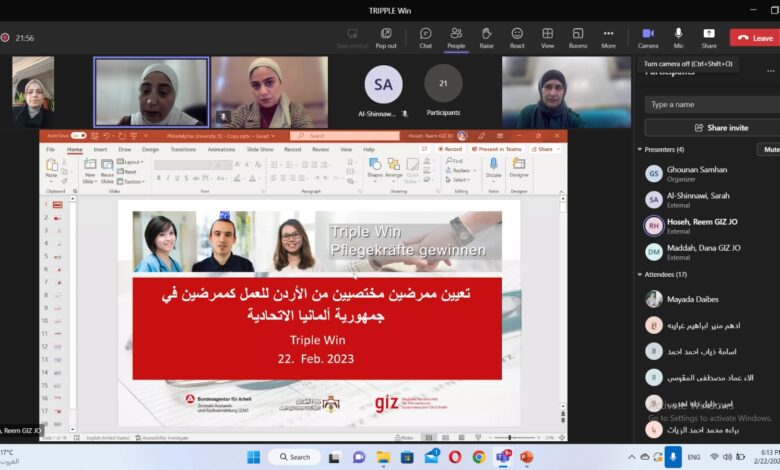Open the Select dropdown

(x=458, y=180)
